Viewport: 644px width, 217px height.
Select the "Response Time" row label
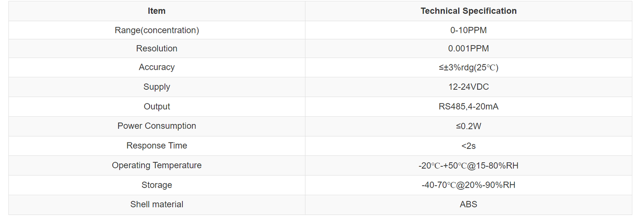(157, 146)
